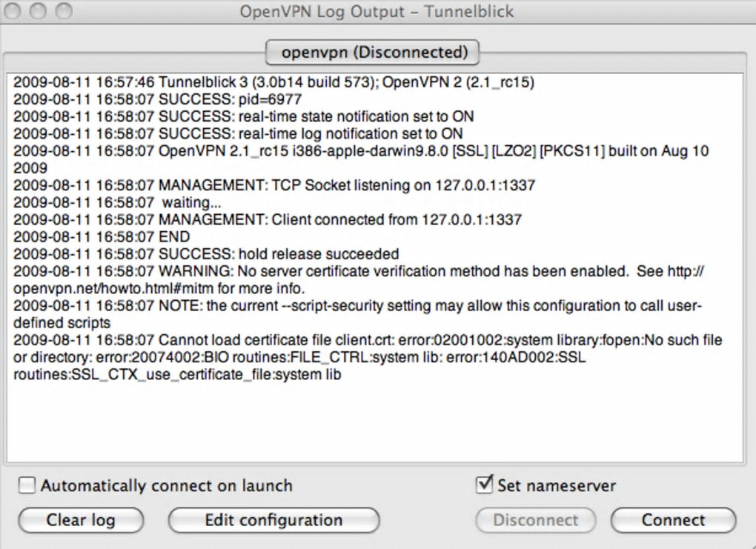Close the Tunnelblick log window
This screenshot has height=549, width=756.
point(12,10)
